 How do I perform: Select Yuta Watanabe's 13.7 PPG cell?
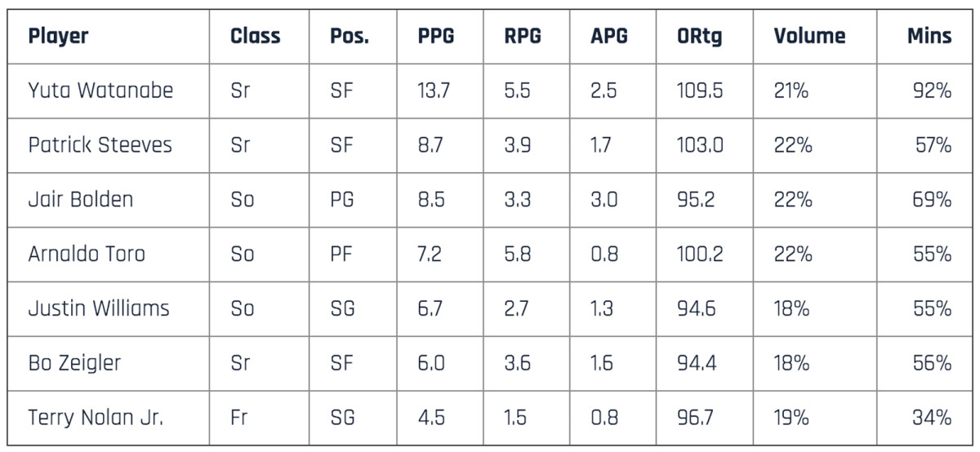coord(434,91)
